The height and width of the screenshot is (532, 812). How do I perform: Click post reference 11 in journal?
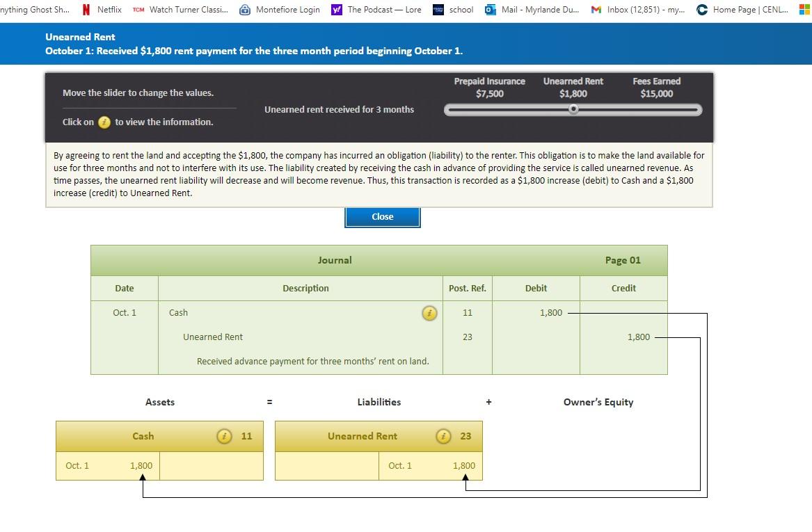coord(467,312)
